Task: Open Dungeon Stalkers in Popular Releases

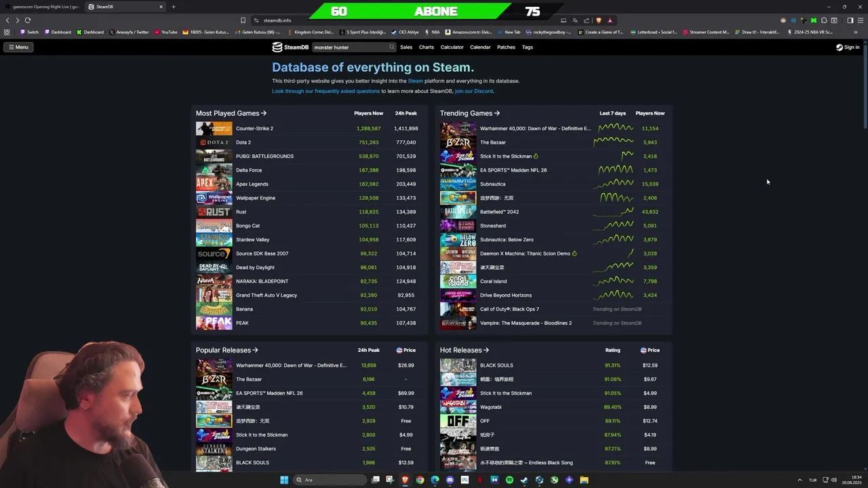Action: pyautogui.click(x=256, y=449)
